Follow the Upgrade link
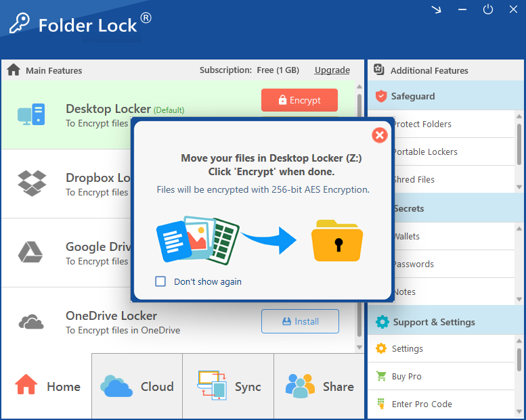The width and height of the screenshot is (526, 420). tap(332, 70)
